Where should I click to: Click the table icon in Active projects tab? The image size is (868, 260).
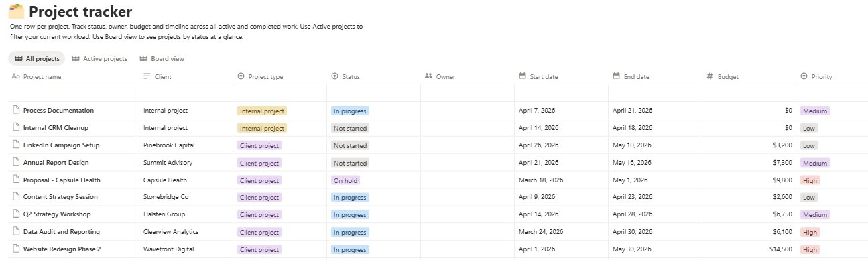[x=76, y=59]
